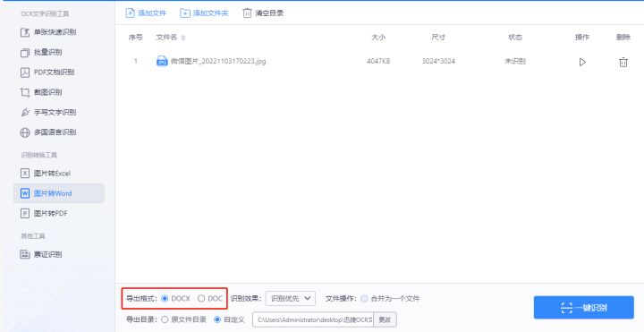Click the 手写文字识别 pen icon

coord(25,112)
